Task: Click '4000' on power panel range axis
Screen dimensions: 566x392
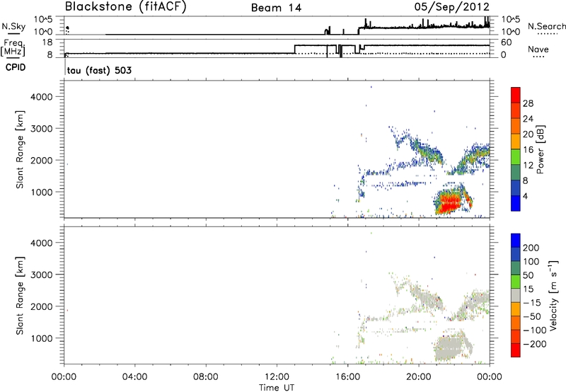Action: coord(42,97)
